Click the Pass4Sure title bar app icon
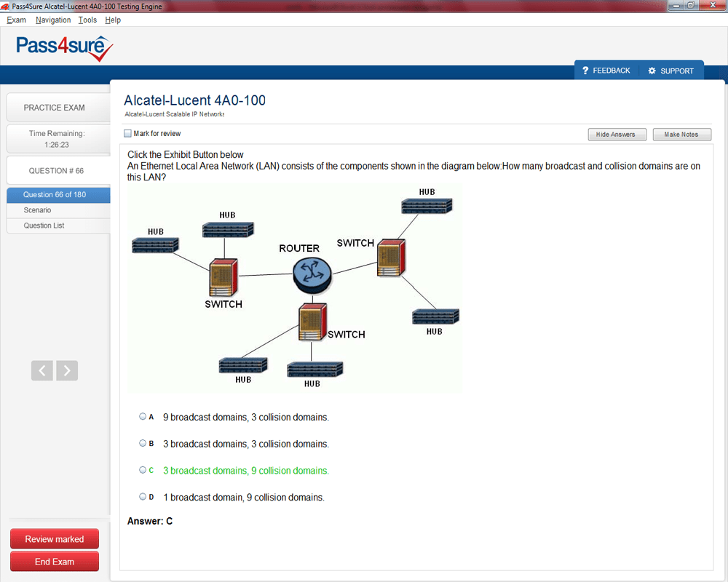Image resolution: width=728 pixels, height=582 pixels. click(x=6, y=7)
